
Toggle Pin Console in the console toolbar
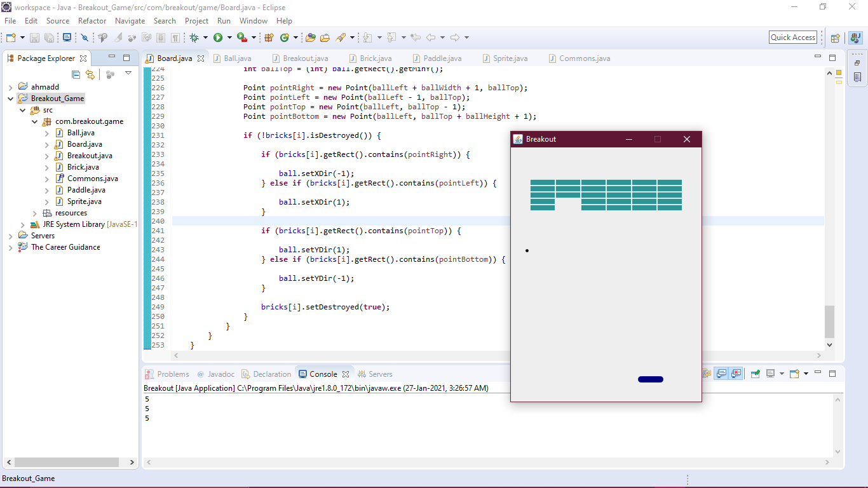click(756, 374)
